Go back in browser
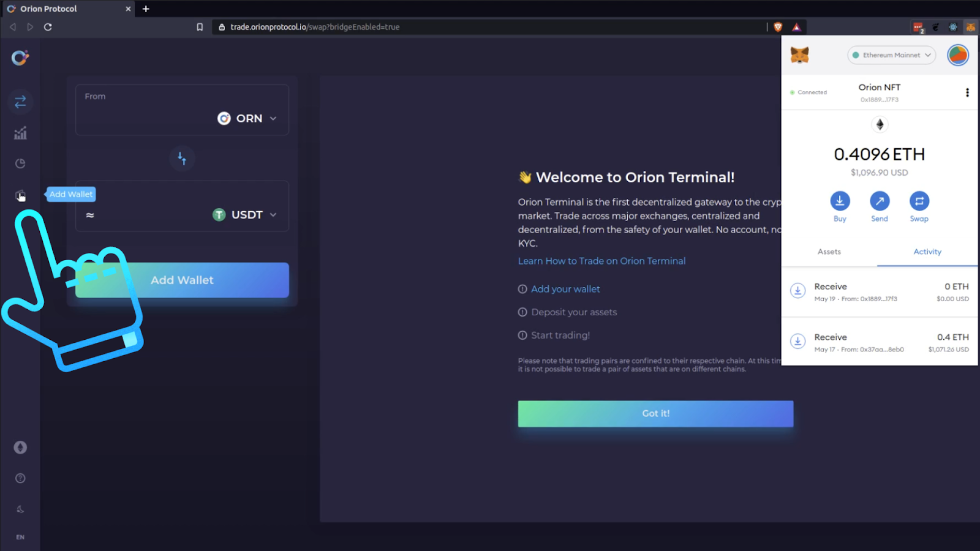This screenshot has width=980, height=551. pos(13,27)
